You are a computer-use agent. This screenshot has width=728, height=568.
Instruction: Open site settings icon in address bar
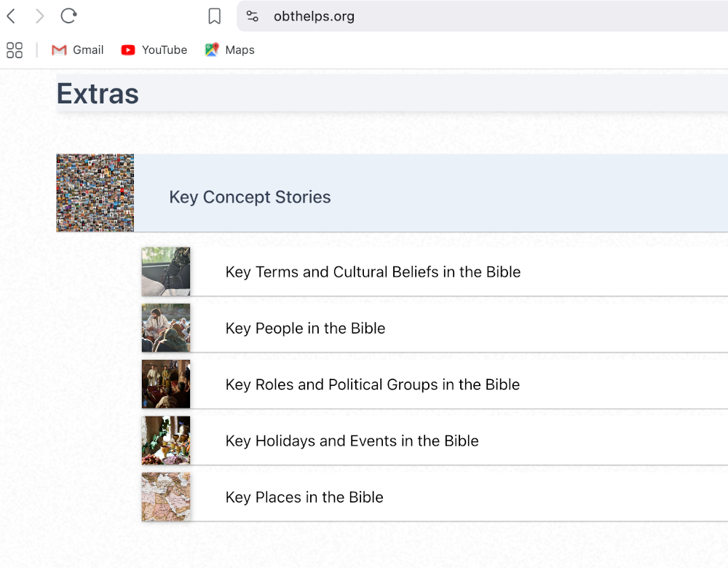click(x=253, y=16)
